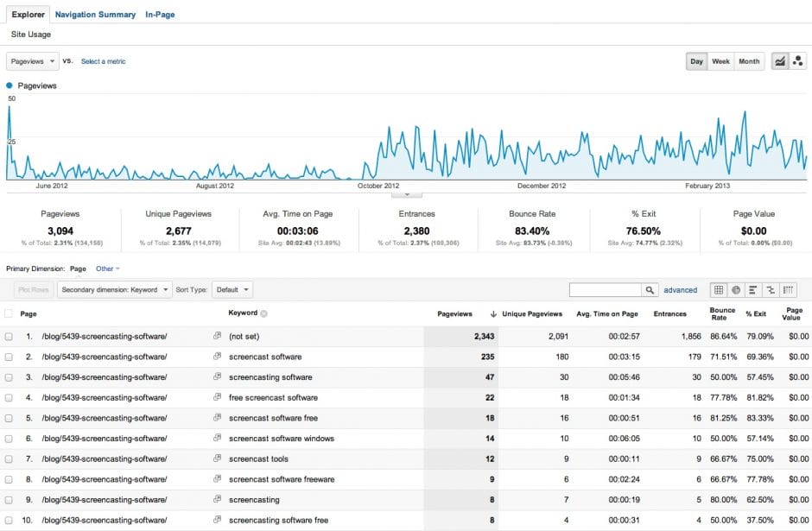Click inside the table search field
Viewport: 812px width, 531px height.
point(605,290)
